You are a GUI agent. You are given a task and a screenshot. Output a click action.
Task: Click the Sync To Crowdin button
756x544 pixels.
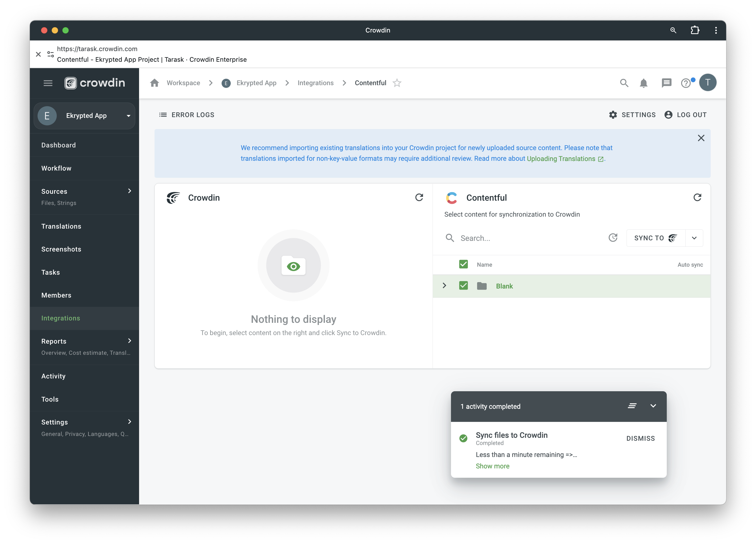(656, 238)
